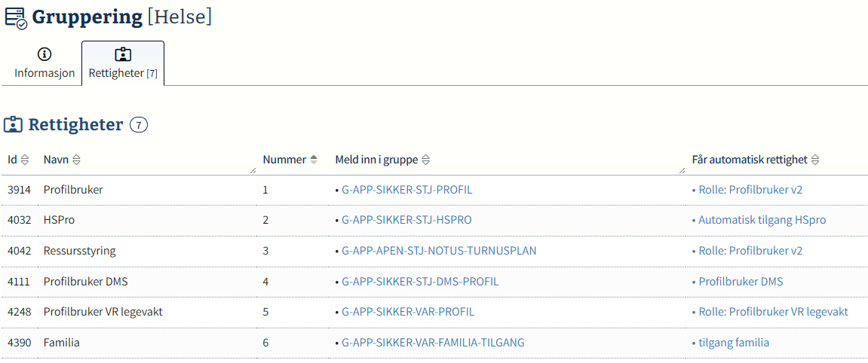Open Automatisk tilgang HSpro link
The image size is (868, 363).
(762, 220)
